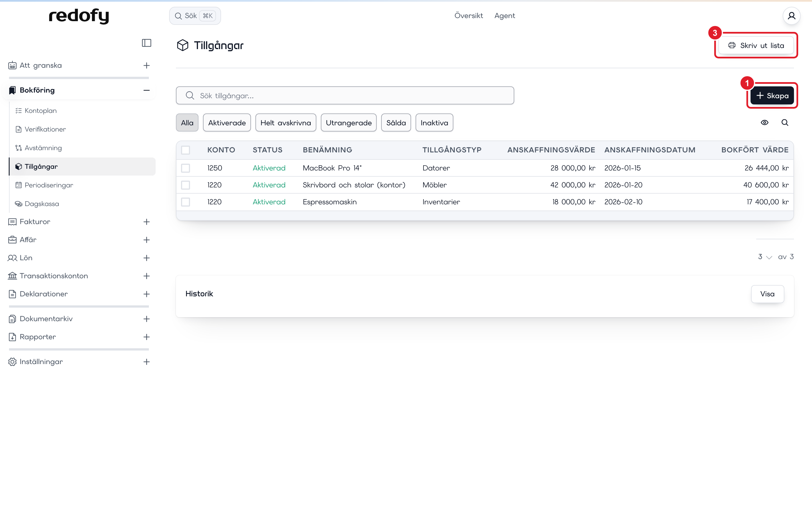Expand the Transaktionskonton section
The image size is (812, 508).
coord(147,276)
